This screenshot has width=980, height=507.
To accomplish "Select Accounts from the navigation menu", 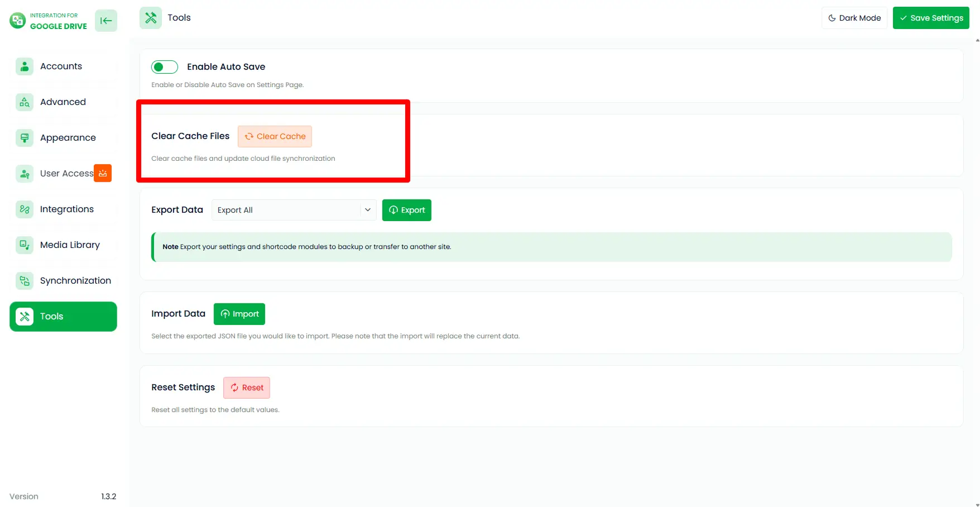I will click(61, 66).
